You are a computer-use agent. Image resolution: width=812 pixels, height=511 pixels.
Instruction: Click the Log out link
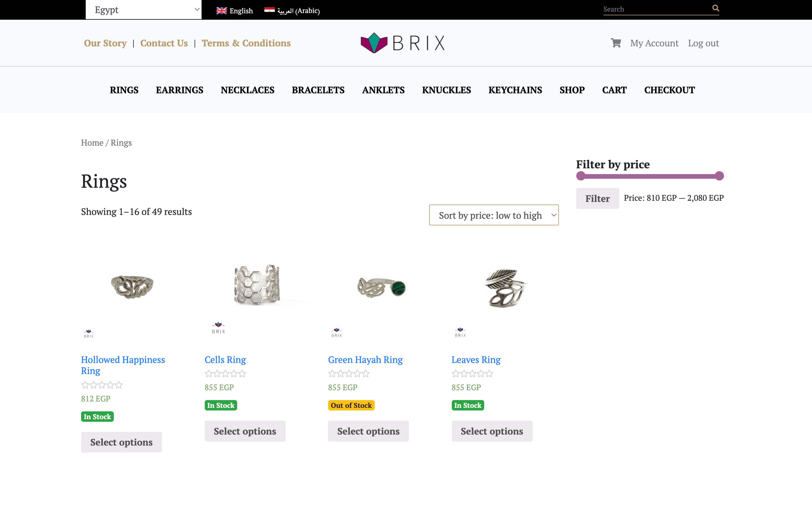tap(703, 43)
